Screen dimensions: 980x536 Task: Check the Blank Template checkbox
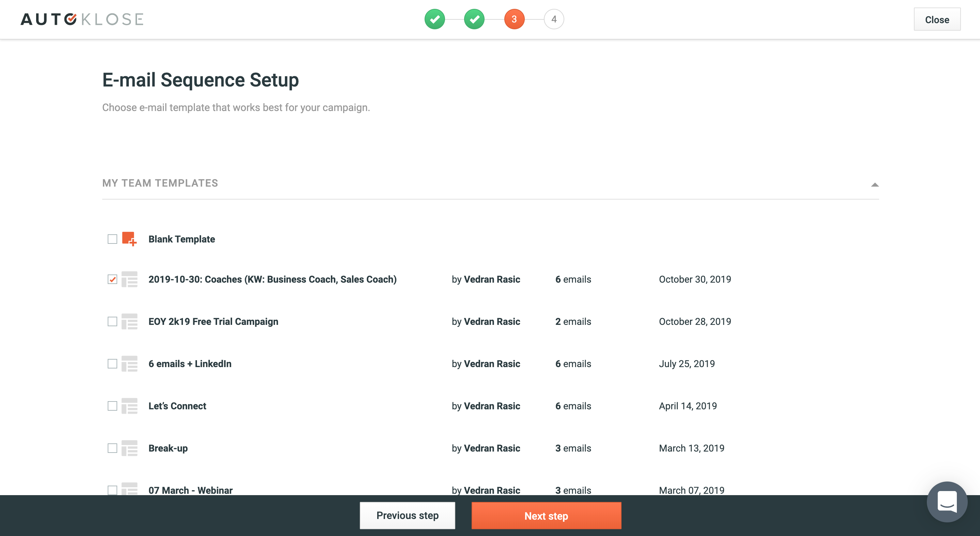[x=112, y=239]
